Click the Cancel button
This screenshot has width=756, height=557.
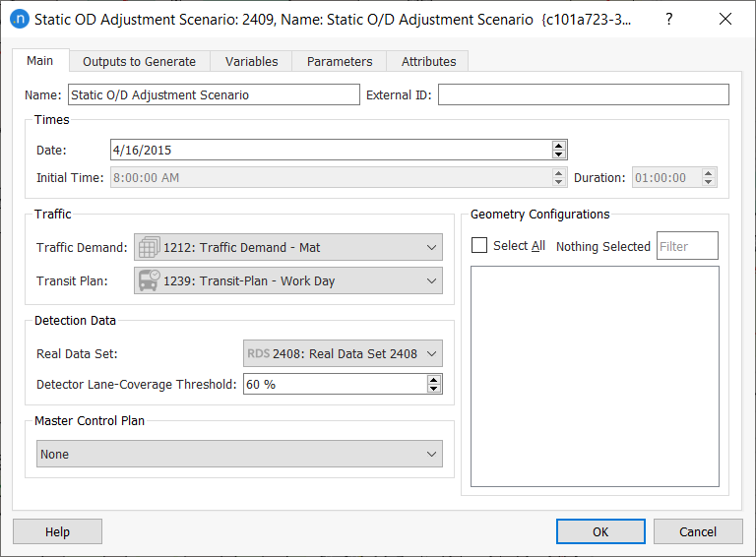(x=698, y=531)
